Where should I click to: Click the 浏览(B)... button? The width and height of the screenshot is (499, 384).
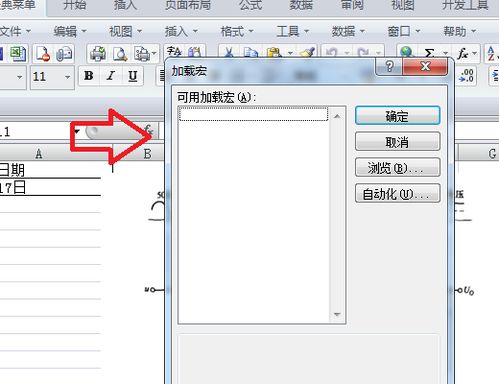[397, 167]
